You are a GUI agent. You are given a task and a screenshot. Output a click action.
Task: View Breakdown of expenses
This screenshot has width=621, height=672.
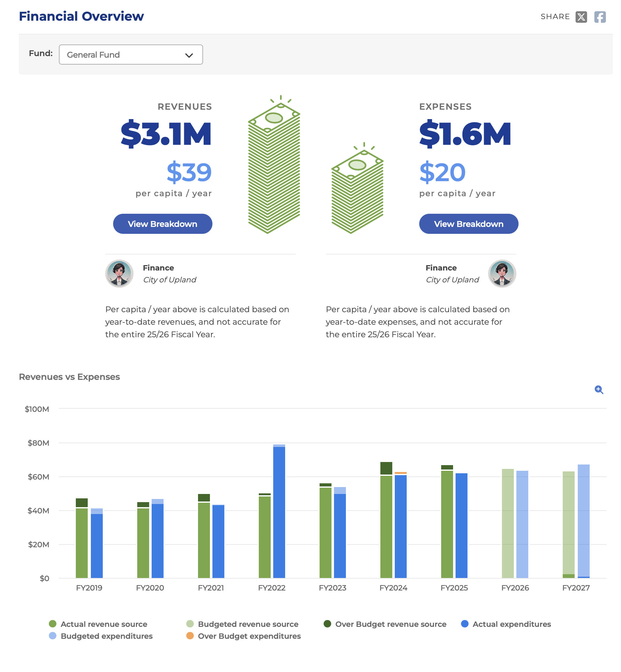pos(468,224)
